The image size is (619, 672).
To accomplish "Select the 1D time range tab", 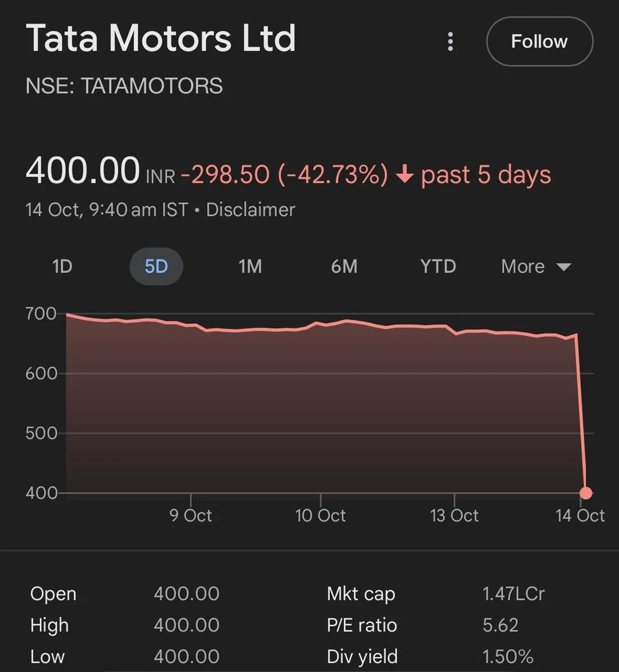I will [x=62, y=266].
